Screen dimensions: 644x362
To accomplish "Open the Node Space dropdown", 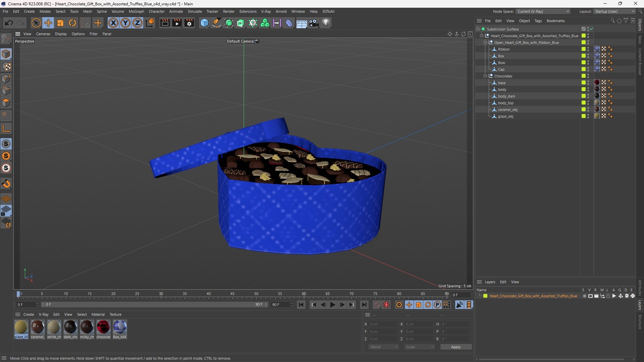I will pos(543,11).
